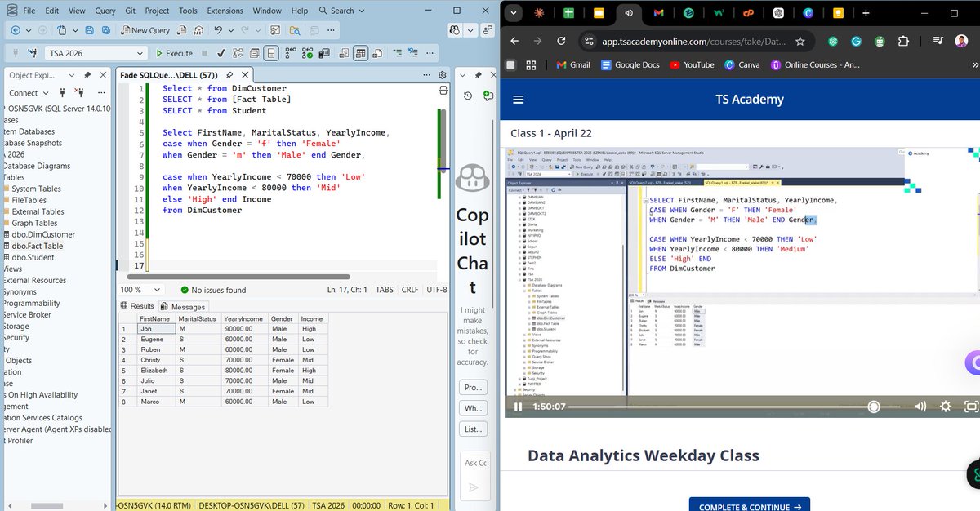Click the editor tab settings gear icon
This screenshot has width=980, height=511.
[442, 74]
